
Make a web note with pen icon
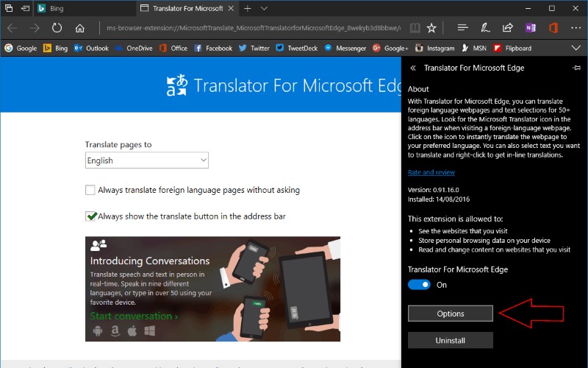[485, 27]
